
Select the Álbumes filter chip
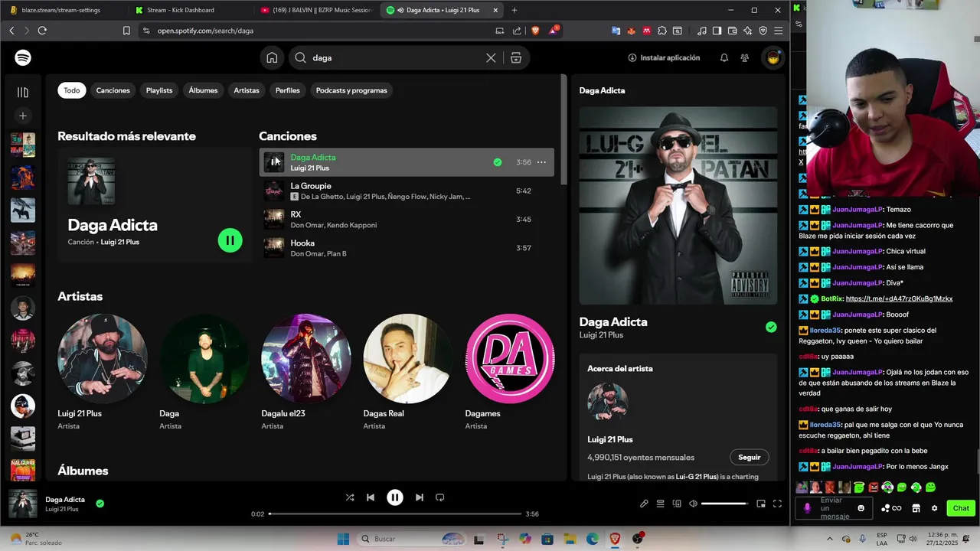point(203,90)
